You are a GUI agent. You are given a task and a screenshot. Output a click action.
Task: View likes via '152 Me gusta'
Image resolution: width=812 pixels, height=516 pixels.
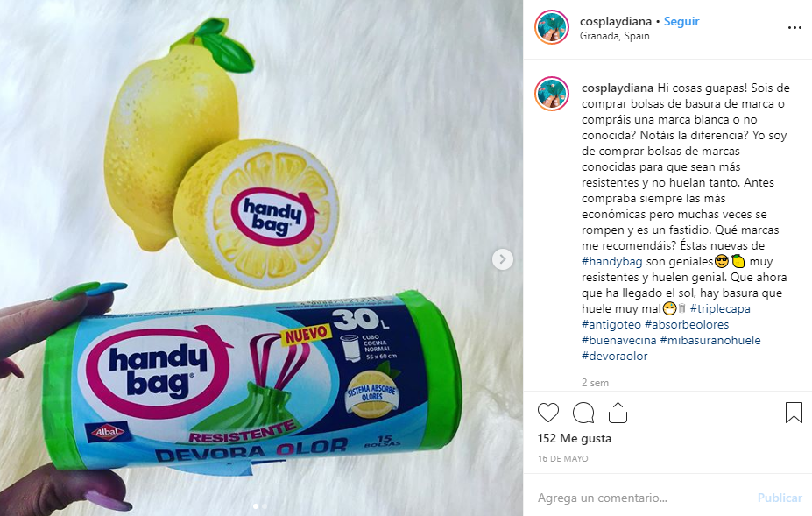coord(575,438)
